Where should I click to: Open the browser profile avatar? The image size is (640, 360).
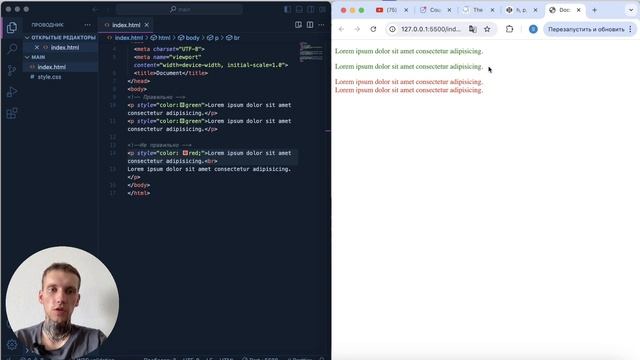tap(533, 29)
